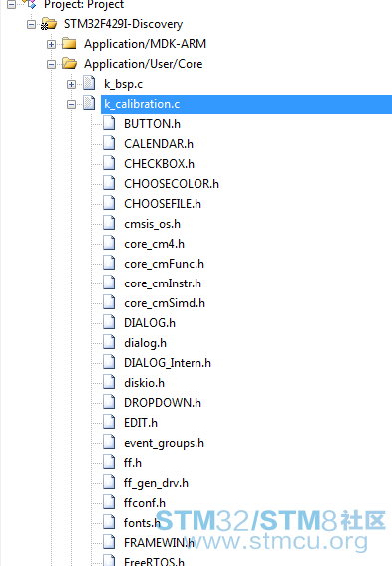This screenshot has height=566, width=392.
Task: Click the Application/User/Core open folder icon
Action: tap(69, 64)
